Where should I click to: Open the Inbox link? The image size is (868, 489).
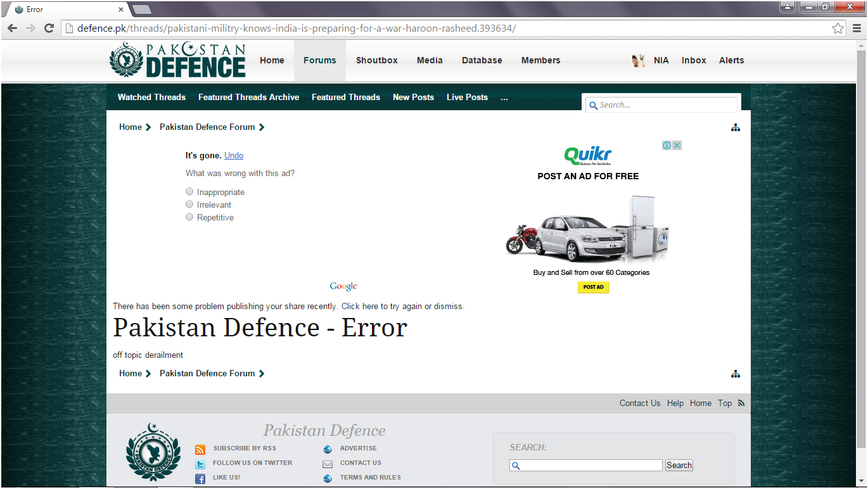(x=694, y=60)
